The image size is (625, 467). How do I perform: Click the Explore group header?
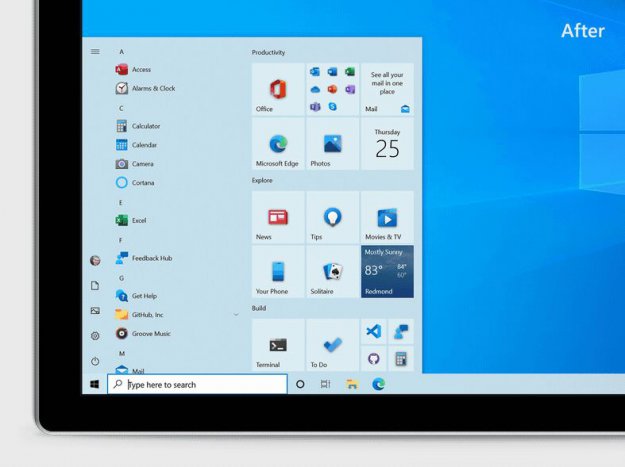point(262,180)
